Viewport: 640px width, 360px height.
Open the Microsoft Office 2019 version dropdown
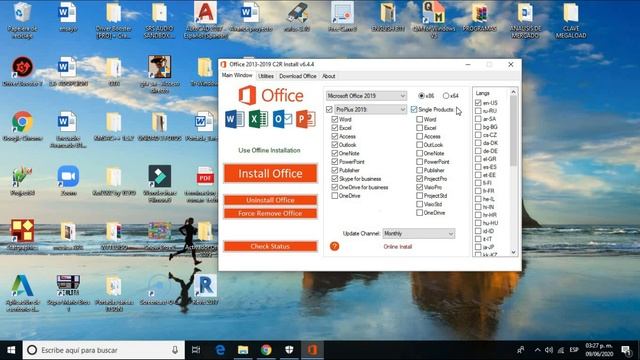pos(366,96)
